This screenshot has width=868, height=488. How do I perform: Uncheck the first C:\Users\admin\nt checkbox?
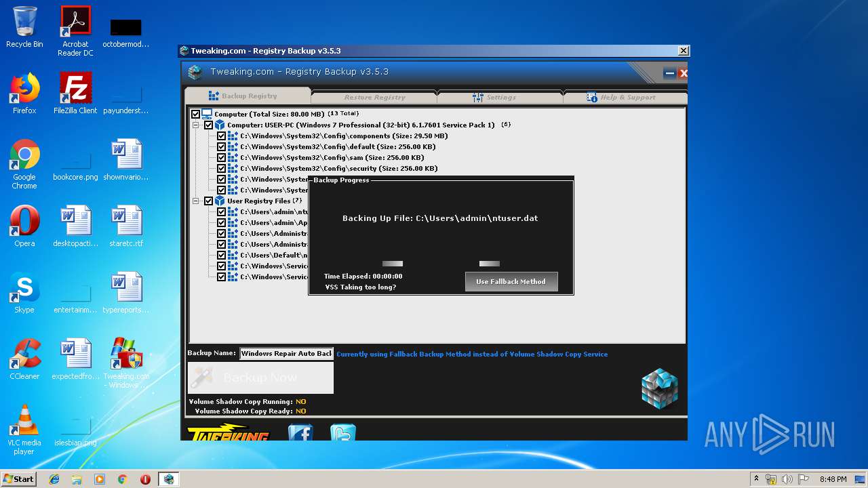tap(221, 211)
